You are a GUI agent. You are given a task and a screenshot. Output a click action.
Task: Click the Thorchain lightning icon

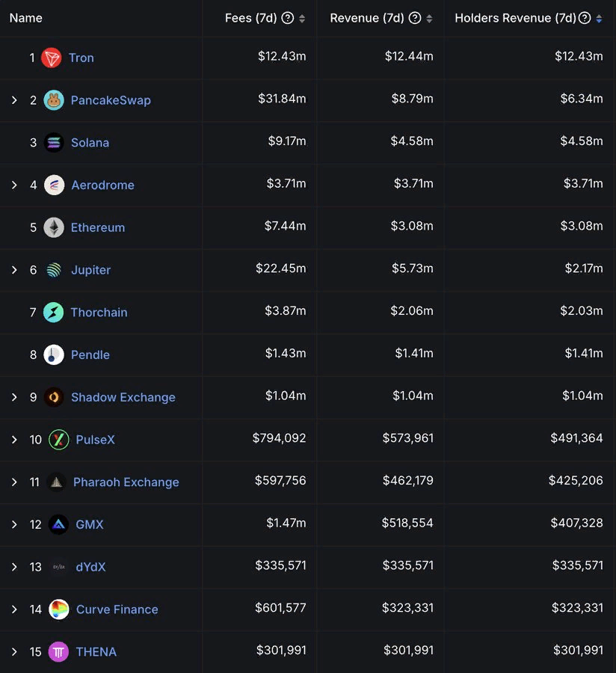tap(54, 313)
